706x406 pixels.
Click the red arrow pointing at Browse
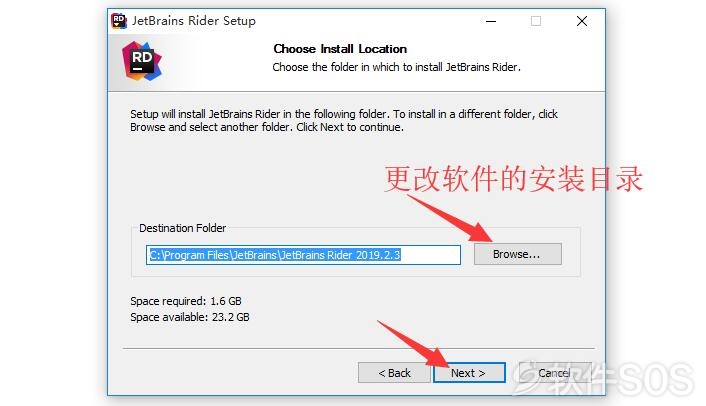tap(449, 218)
